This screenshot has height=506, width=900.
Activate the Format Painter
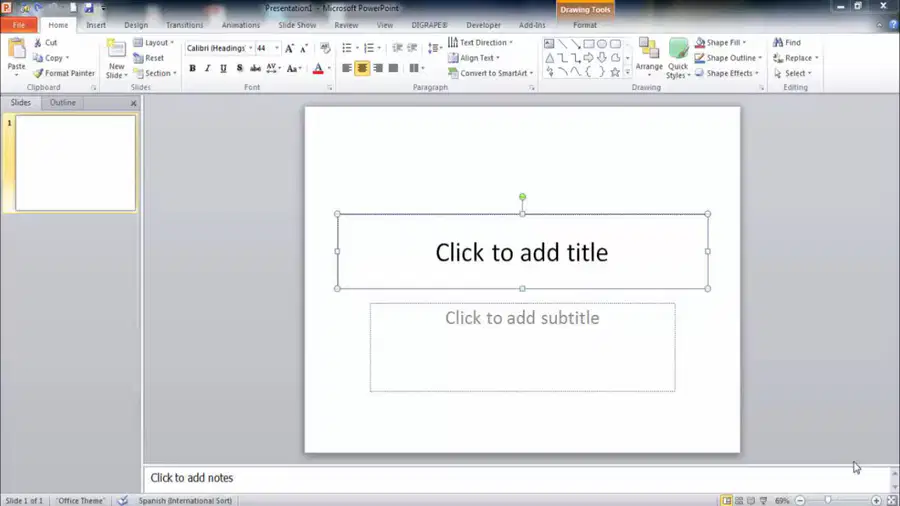click(x=64, y=73)
